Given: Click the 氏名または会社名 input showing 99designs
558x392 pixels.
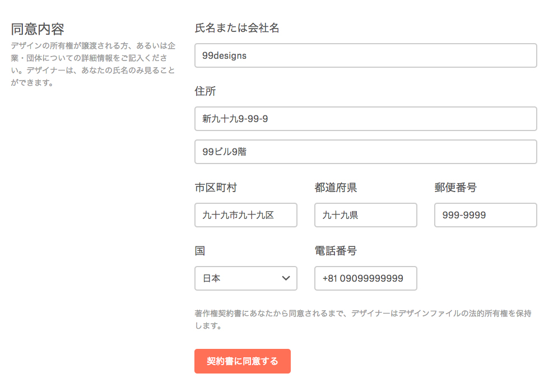Looking at the screenshot, I should point(365,55).
